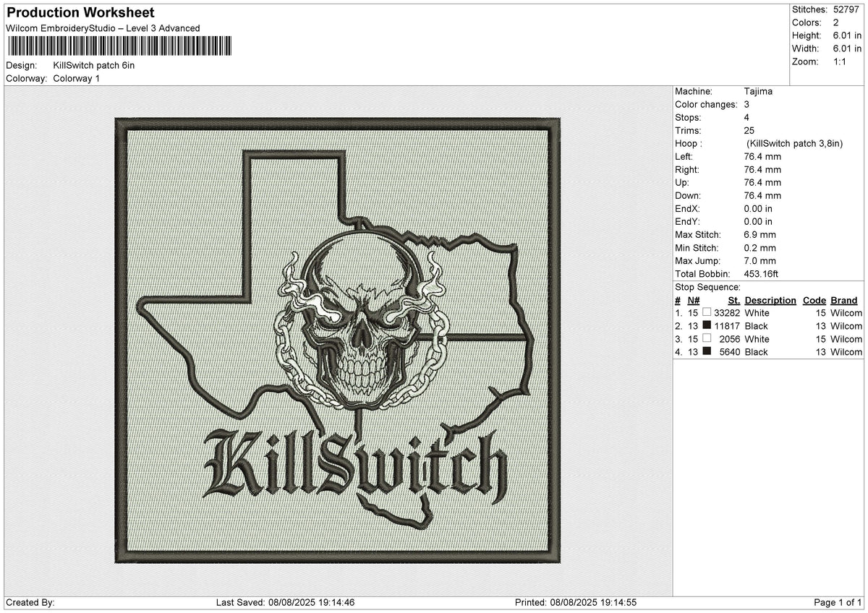The height and width of the screenshot is (613, 868).
Task: Click the 'Code' column header
Action: click(814, 300)
